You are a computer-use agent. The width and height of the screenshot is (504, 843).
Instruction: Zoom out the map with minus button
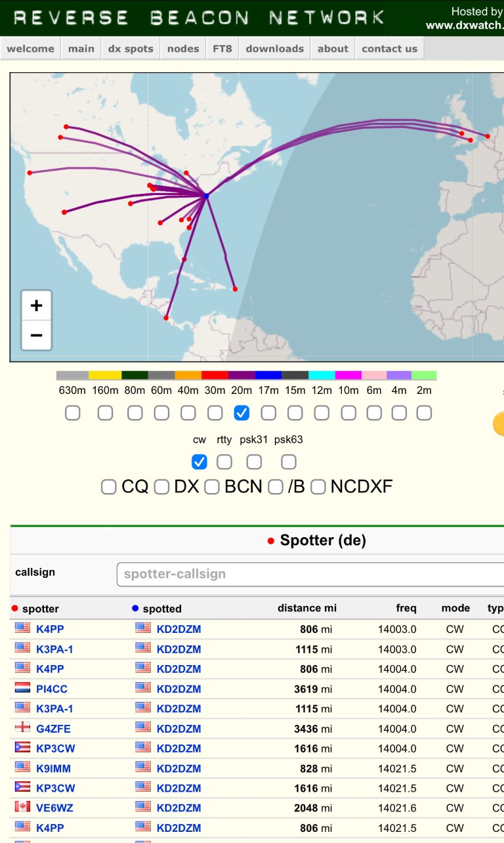tap(36, 335)
